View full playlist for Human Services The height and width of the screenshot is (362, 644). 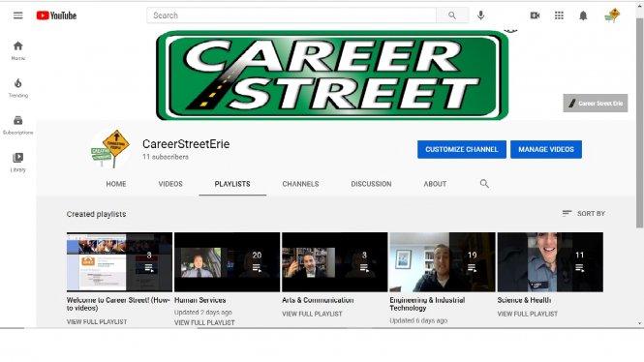(x=204, y=322)
